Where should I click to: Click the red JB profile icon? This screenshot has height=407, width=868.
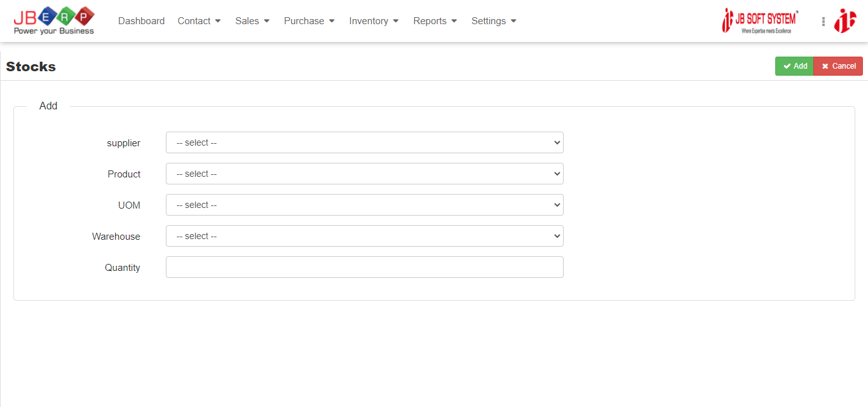coord(845,21)
